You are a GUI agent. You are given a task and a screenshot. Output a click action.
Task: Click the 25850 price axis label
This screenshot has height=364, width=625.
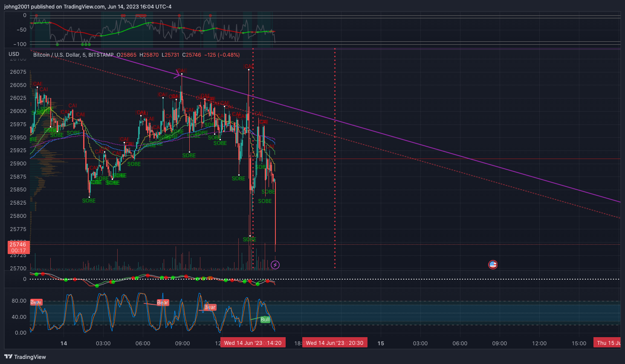click(x=18, y=190)
